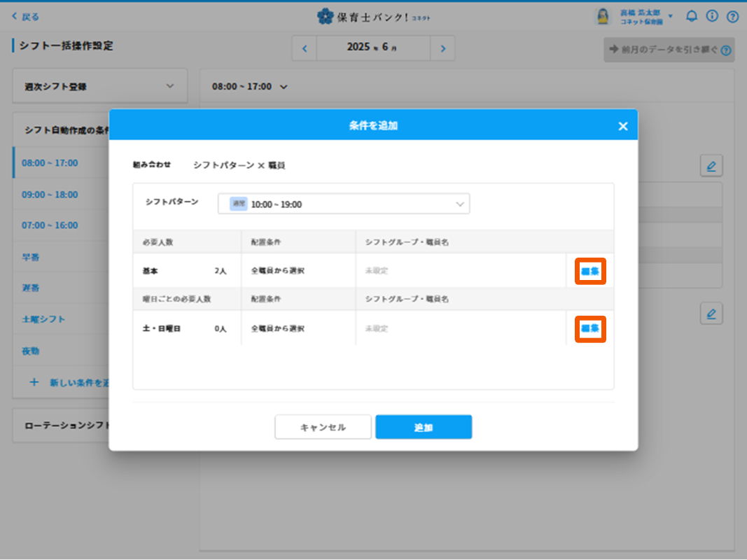
Task: Click 編集 for the 土・日曜日 row
Action: click(x=590, y=328)
